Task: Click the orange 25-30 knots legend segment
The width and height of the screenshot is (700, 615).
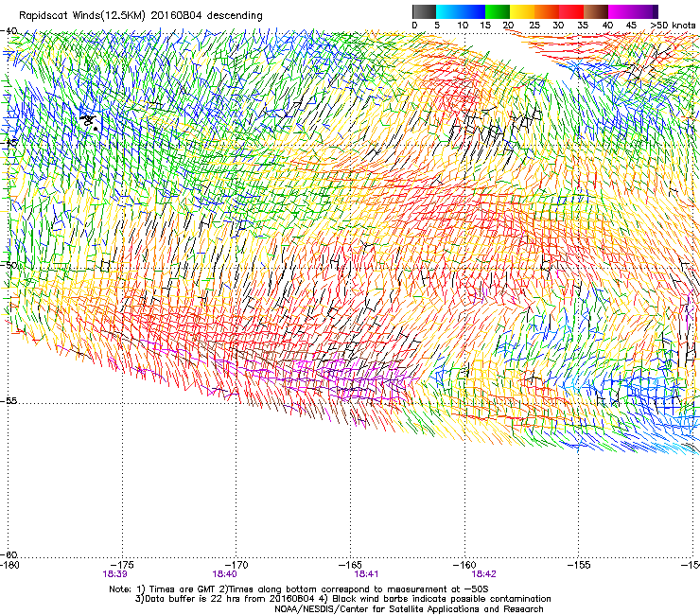Action: 547,11
